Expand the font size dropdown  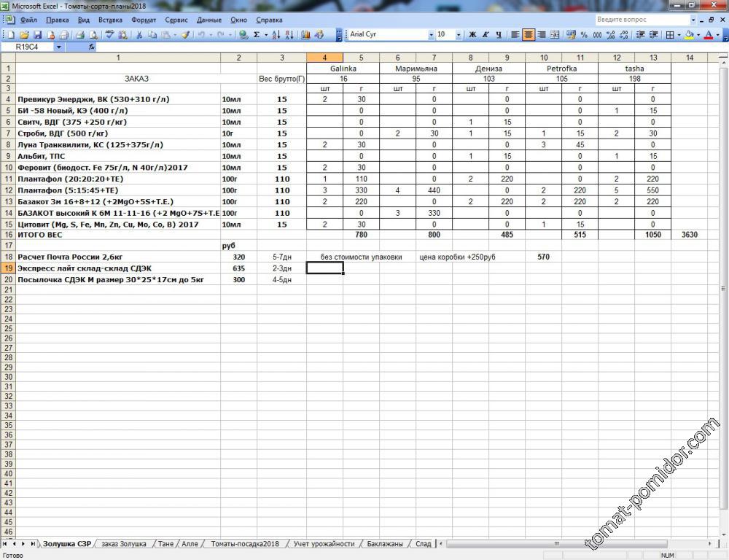(459, 34)
